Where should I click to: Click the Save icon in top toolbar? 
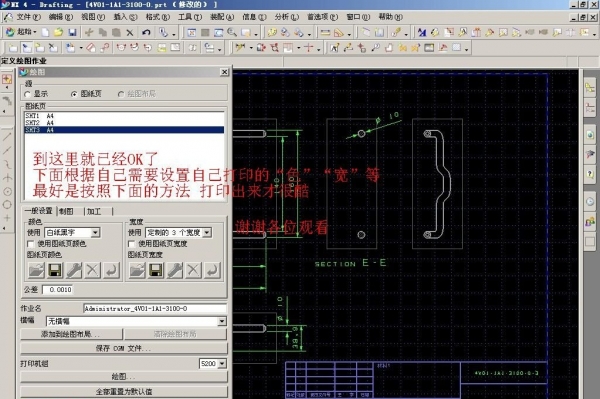point(72,33)
